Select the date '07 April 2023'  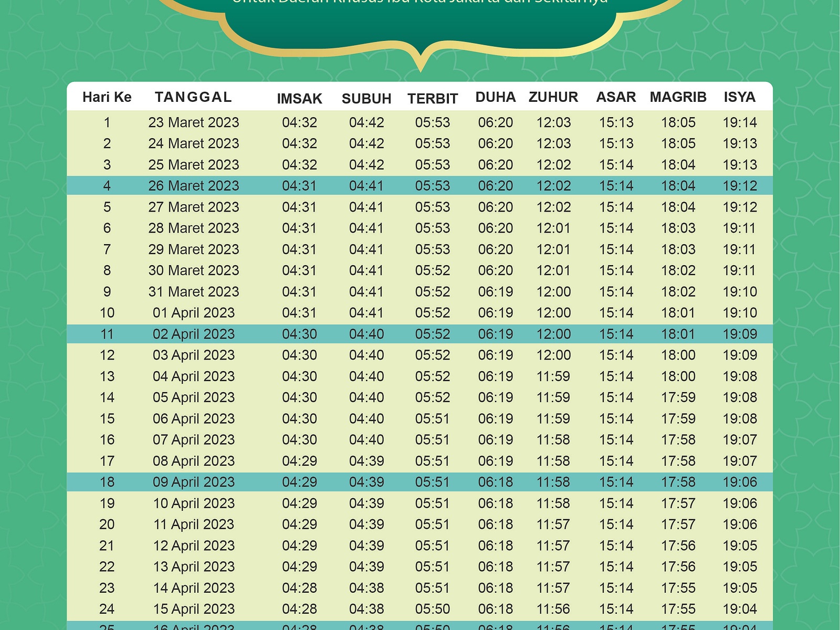coord(194,440)
